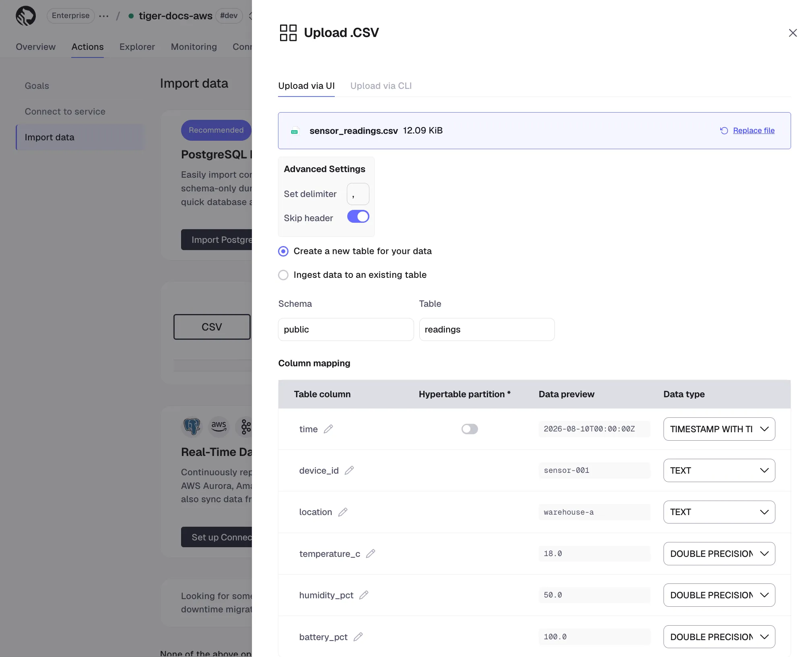Edit the location column name
The image size is (812, 657).
(x=343, y=512)
